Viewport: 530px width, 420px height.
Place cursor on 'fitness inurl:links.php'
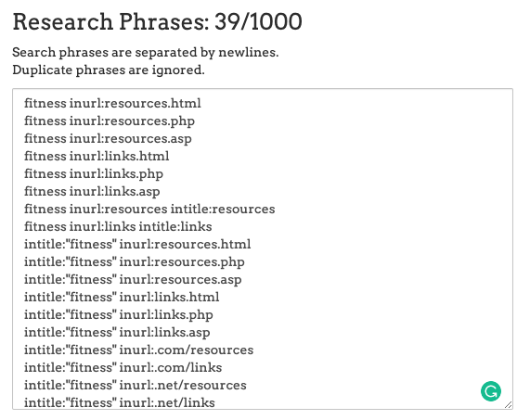pos(94,173)
